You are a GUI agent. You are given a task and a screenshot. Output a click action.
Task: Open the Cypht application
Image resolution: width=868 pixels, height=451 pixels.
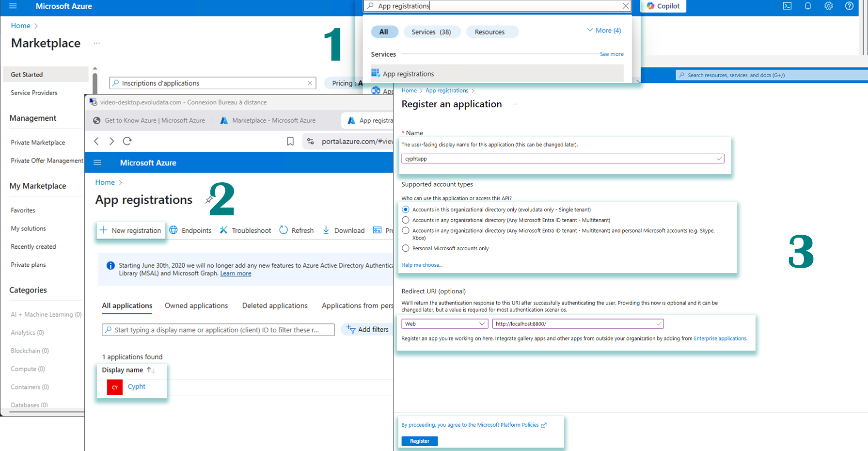(137, 387)
